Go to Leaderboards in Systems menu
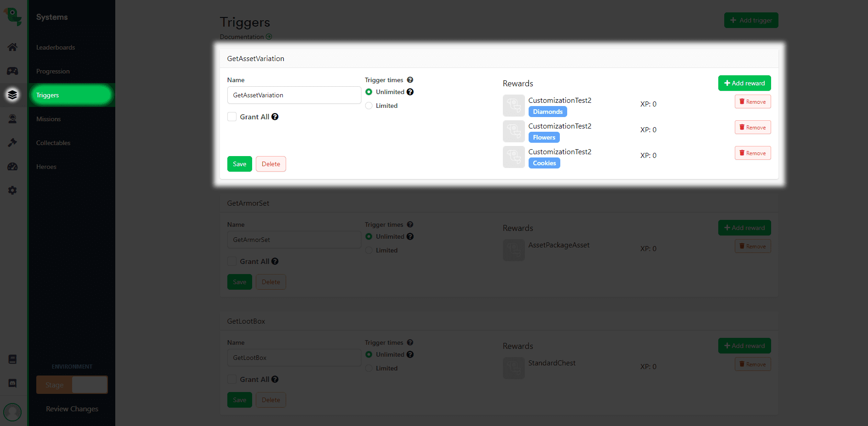Screen dimensions: 868x426 (x=56, y=48)
